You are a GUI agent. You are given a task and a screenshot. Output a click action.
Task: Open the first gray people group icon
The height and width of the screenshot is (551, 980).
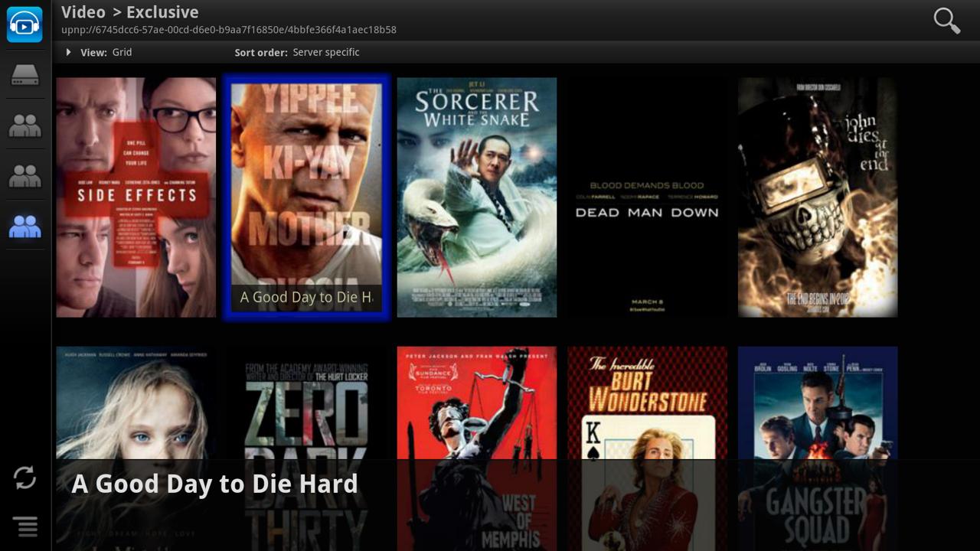click(24, 125)
